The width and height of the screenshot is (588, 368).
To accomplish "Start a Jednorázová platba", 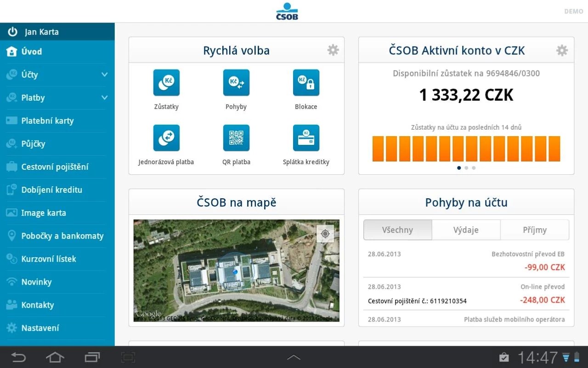I will pos(166,138).
